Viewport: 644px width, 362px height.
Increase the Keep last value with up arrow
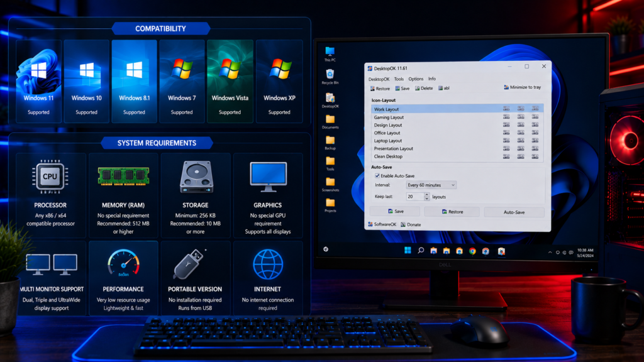pos(427,195)
